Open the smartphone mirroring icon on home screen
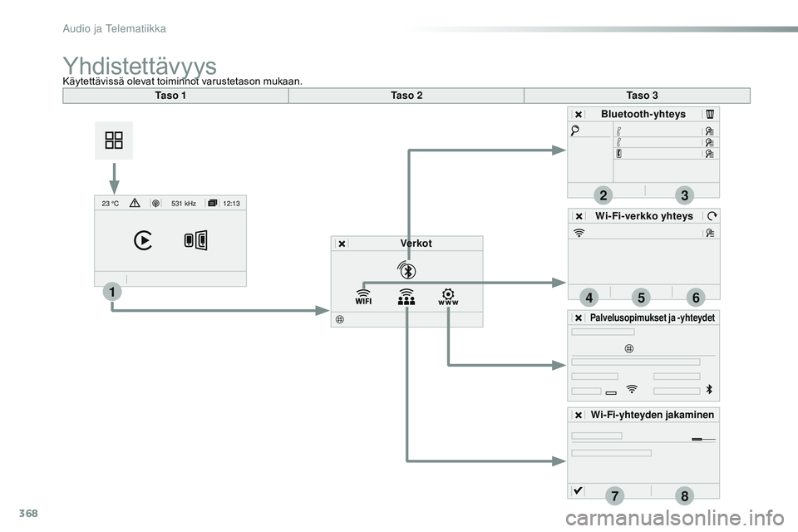This screenshot has width=798, height=532. pos(196,240)
